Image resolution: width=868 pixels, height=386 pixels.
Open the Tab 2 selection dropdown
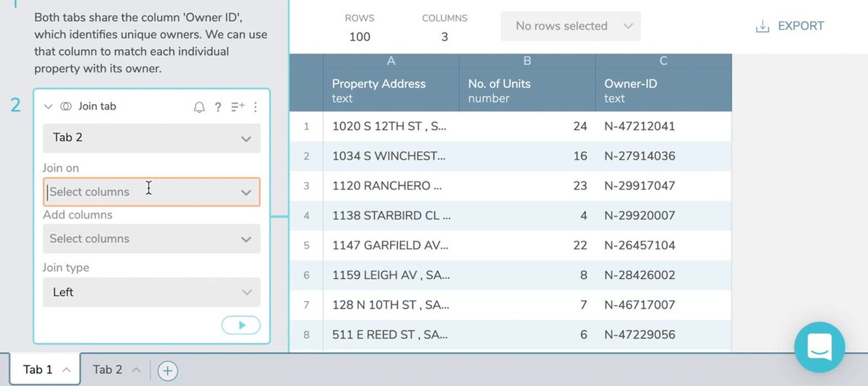[152, 137]
